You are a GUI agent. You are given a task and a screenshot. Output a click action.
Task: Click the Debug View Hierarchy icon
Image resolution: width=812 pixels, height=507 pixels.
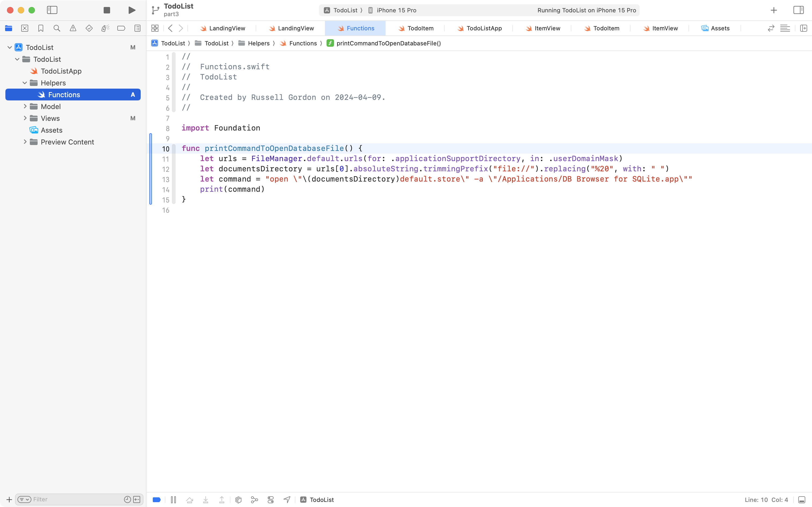point(238,499)
